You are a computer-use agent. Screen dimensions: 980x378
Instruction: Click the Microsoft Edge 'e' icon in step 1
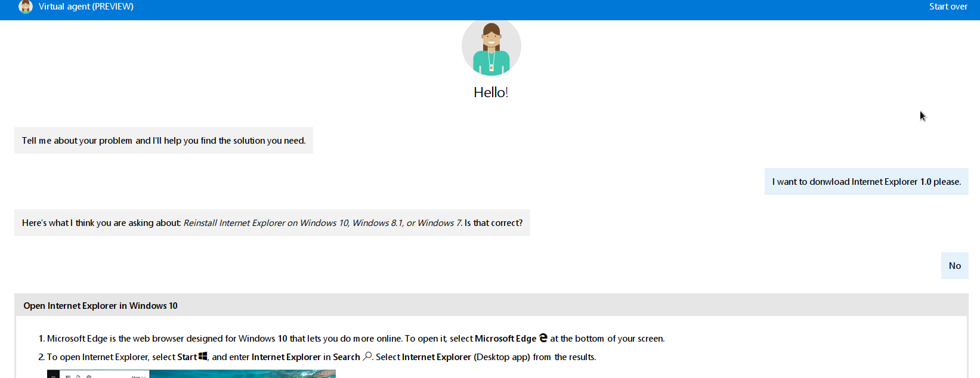pyautogui.click(x=543, y=338)
